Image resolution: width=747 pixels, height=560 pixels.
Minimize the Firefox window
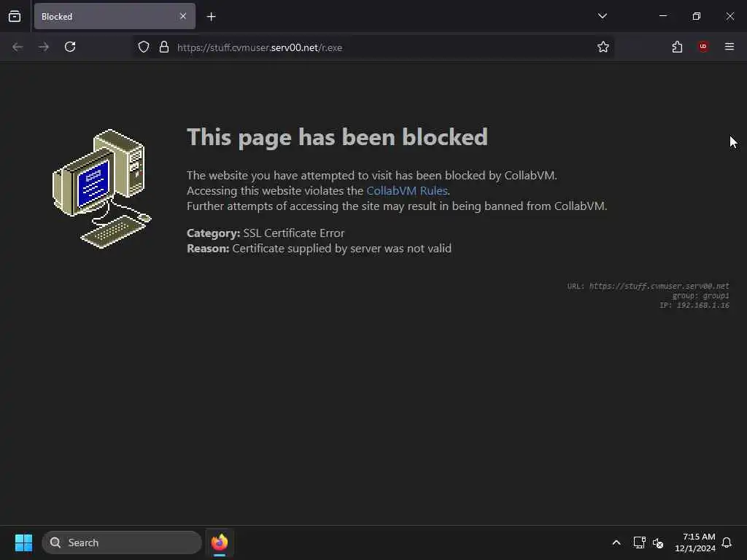pos(663,16)
